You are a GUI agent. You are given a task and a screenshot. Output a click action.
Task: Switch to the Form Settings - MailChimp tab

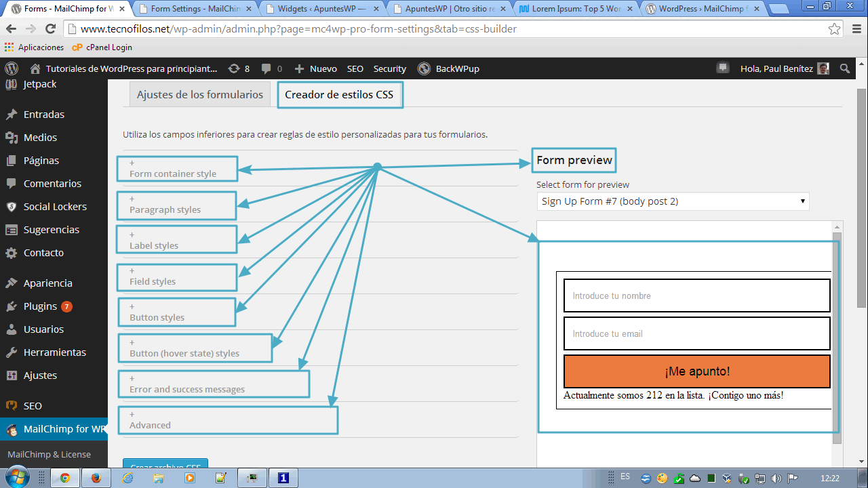(x=194, y=9)
